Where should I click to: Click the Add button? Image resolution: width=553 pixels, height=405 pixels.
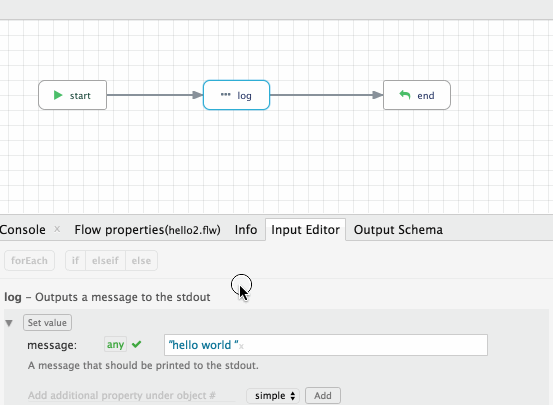(x=323, y=395)
